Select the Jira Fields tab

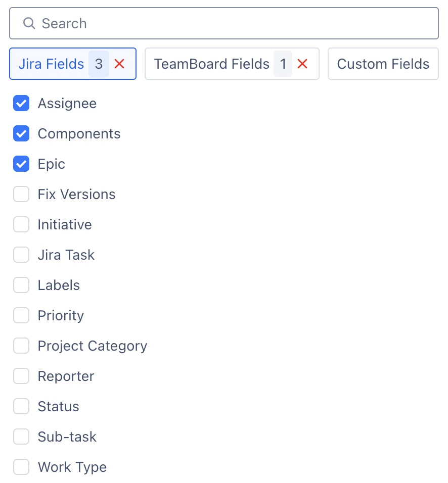tap(51, 64)
